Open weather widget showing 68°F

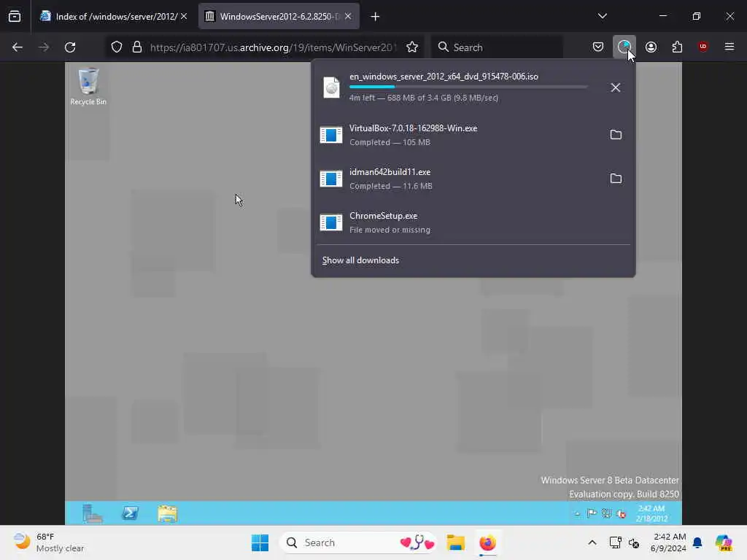[49, 542]
